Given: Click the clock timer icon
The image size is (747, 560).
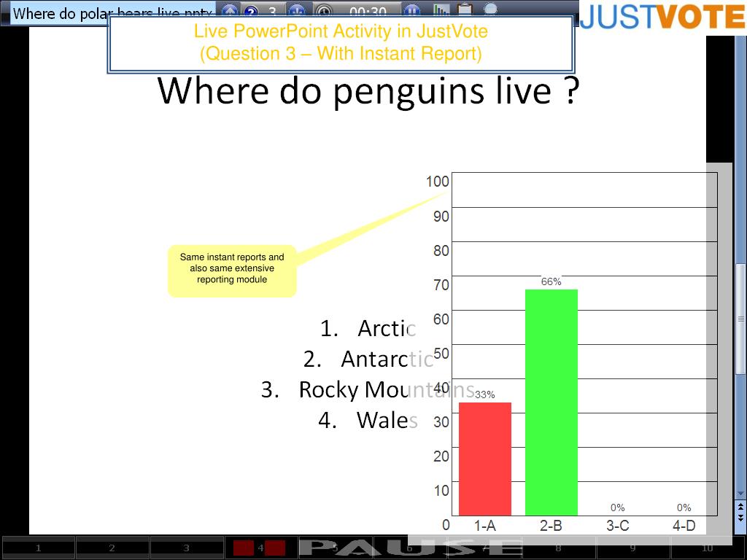Looking at the screenshot, I should [324, 10].
